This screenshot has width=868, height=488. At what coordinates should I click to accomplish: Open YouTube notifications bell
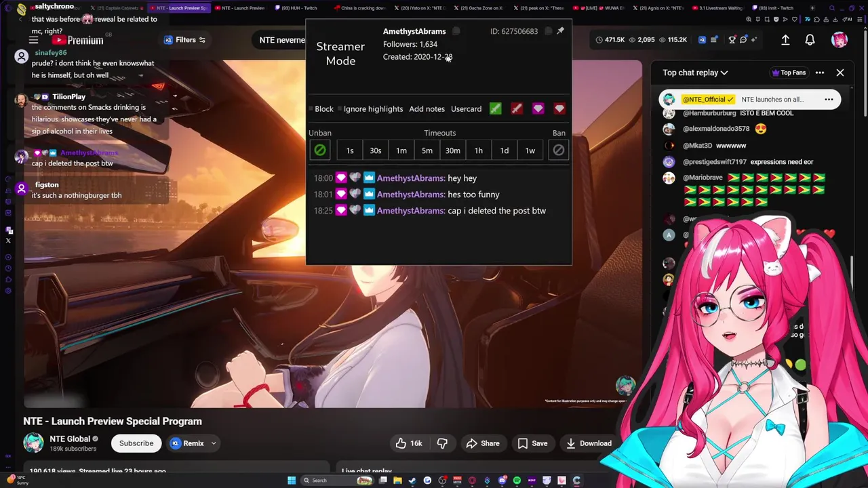click(x=810, y=40)
